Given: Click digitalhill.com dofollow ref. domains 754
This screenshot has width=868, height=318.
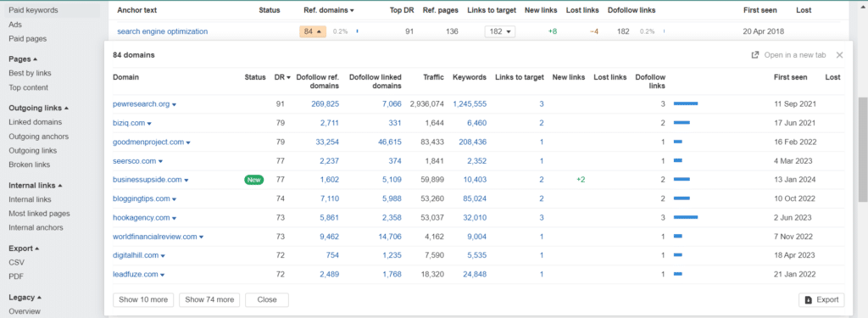Looking at the screenshot, I should click(x=332, y=256).
